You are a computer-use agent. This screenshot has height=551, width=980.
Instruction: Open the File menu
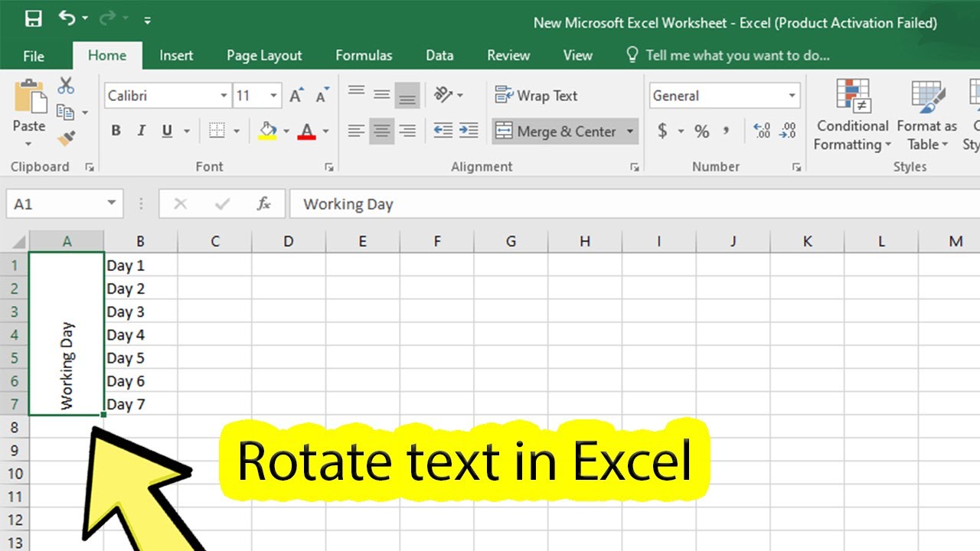[34, 55]
